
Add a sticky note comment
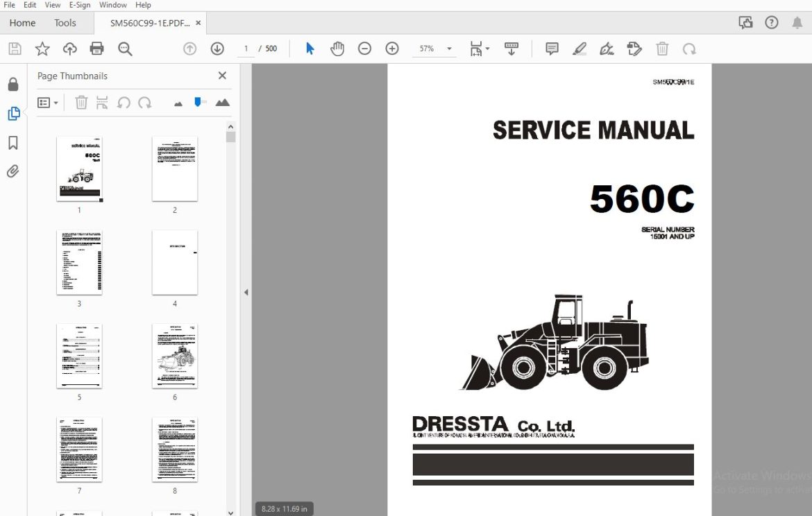(x=552, y=49)
